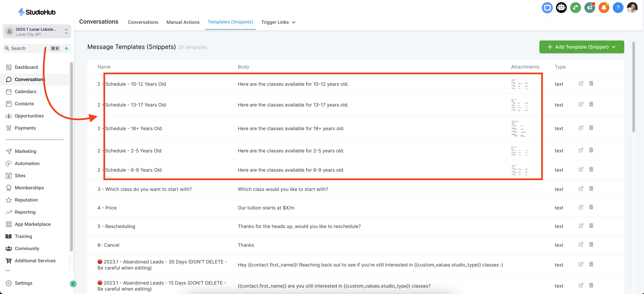
Task: Collapse the sidebar with the green arrow
Action: coord(73,284)
